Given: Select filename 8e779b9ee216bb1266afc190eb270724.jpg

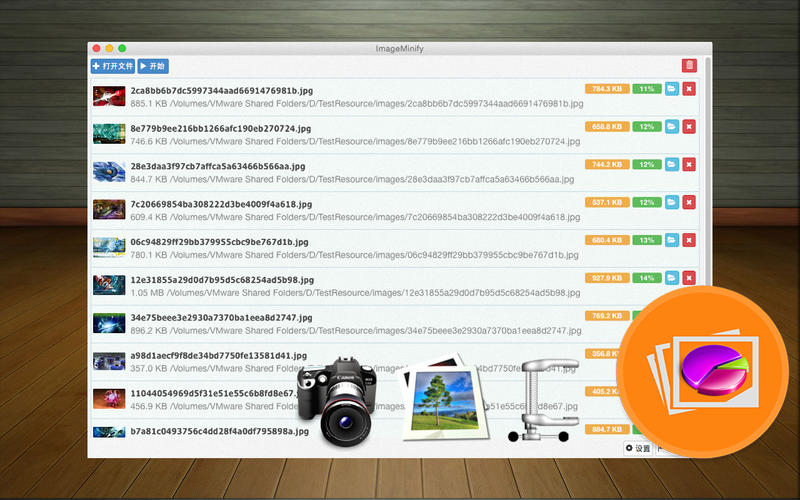Looking at the screenshot, I should click(220, 129).
